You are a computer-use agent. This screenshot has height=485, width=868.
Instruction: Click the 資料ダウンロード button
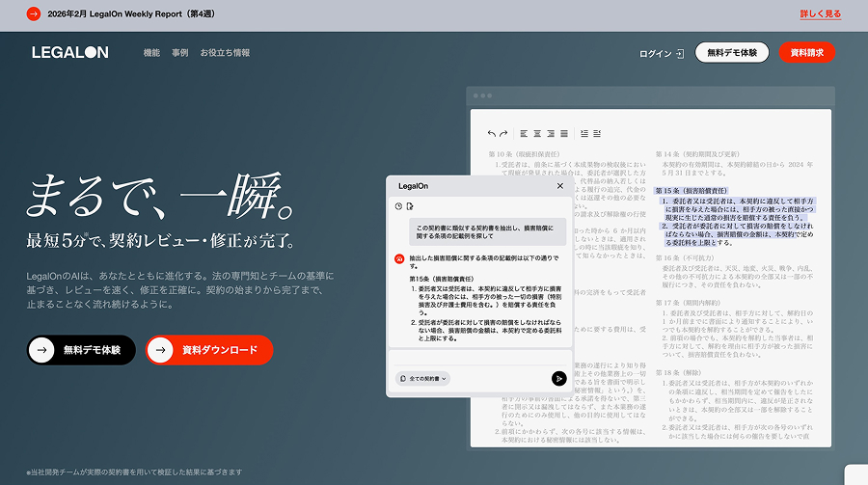[x=209, y=350]
